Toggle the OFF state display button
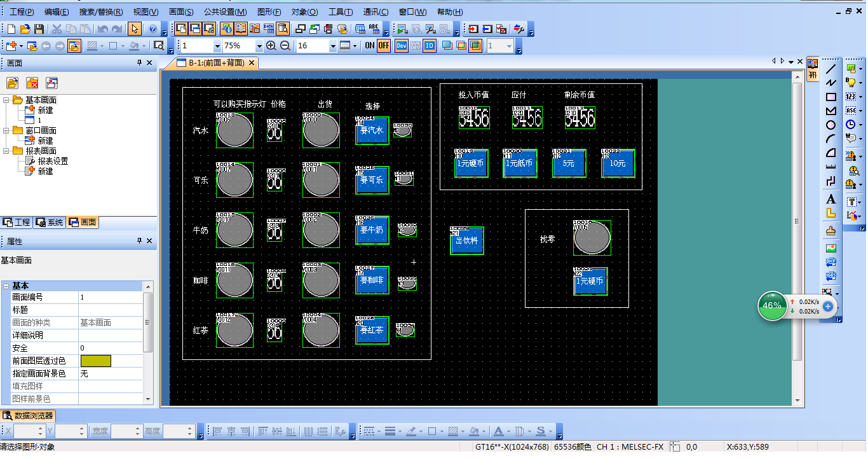868x463 pixels. tap(384, 46)
